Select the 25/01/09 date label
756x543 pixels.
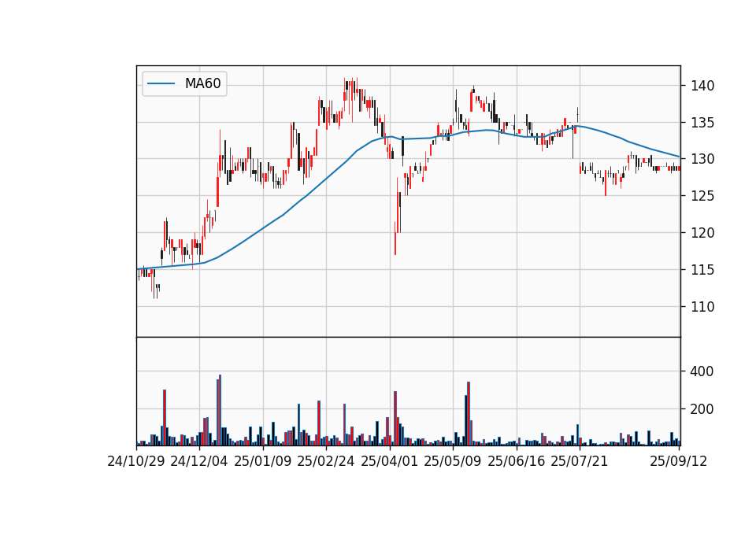[263, 462]
